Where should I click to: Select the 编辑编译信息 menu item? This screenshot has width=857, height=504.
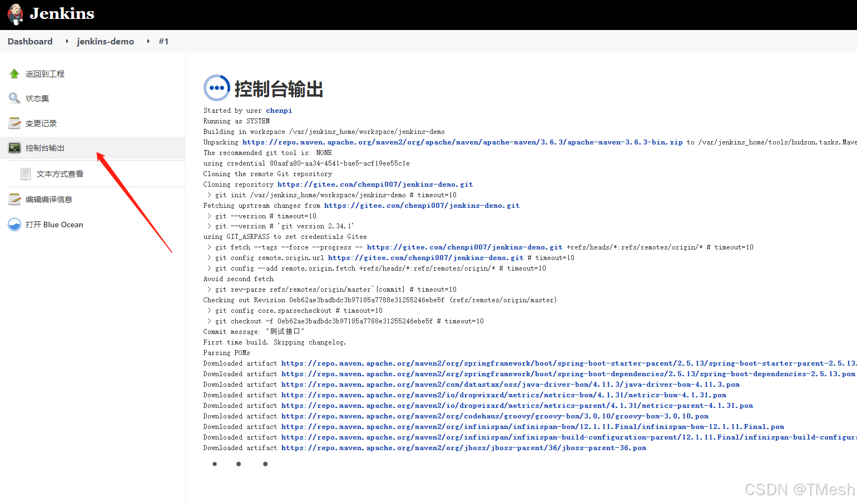(49, 199)
